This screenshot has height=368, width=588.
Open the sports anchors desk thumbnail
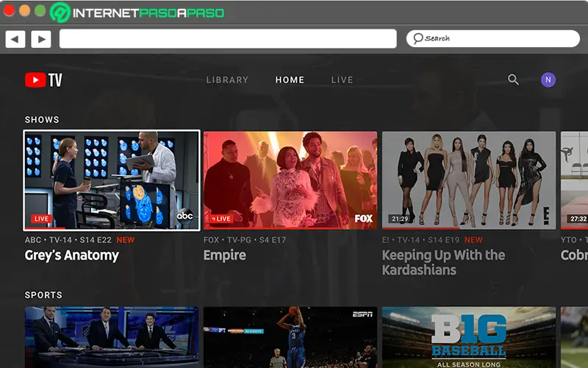coord(112,338)
